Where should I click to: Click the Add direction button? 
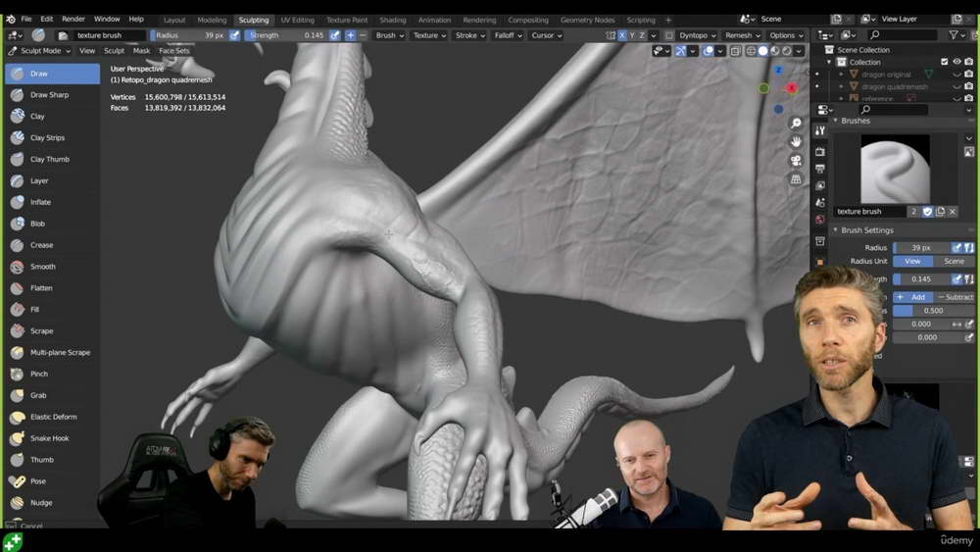pyautogui.click(x=912, y=297)
